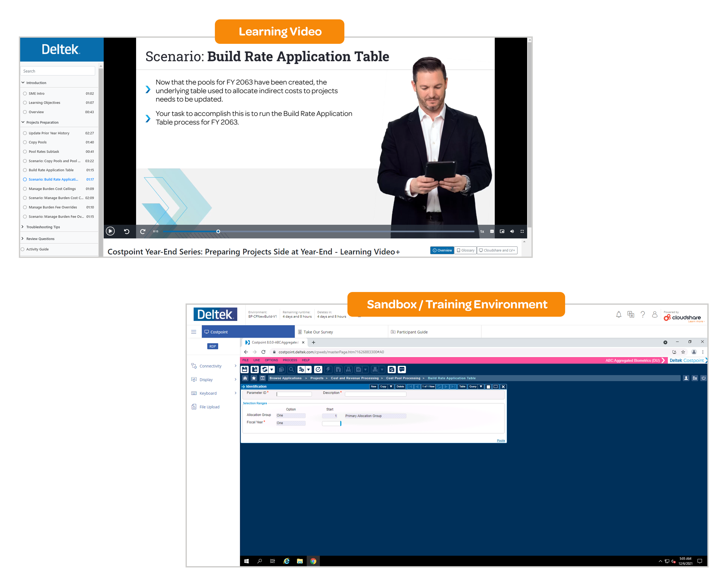Select the Copy Pools lesson radio button
Viewport: 728px width, 584px height.
click(x=25, y=142)
